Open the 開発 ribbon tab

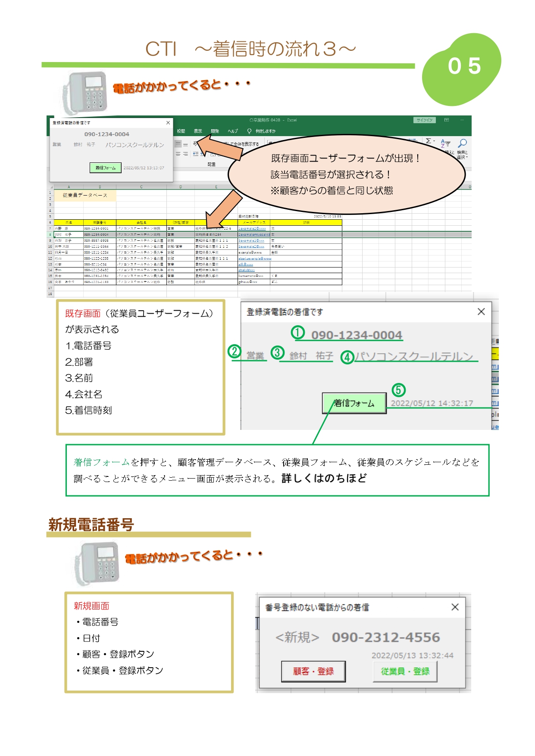coord(215,131)
